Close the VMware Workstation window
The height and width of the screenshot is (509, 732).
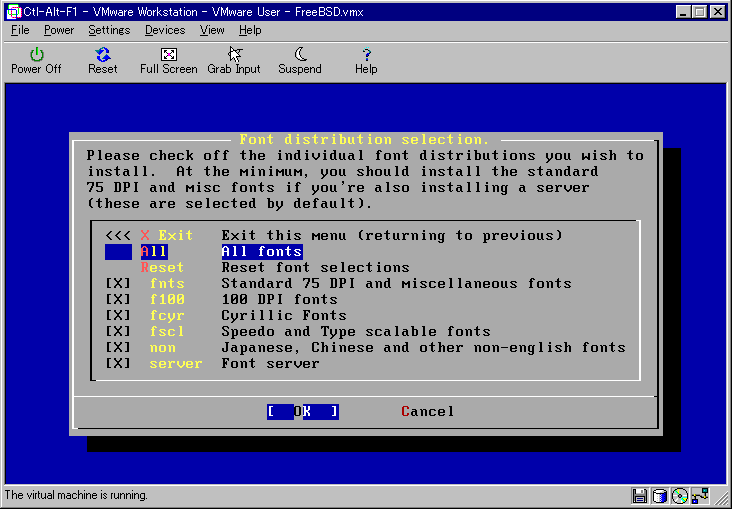pos(718,12)
